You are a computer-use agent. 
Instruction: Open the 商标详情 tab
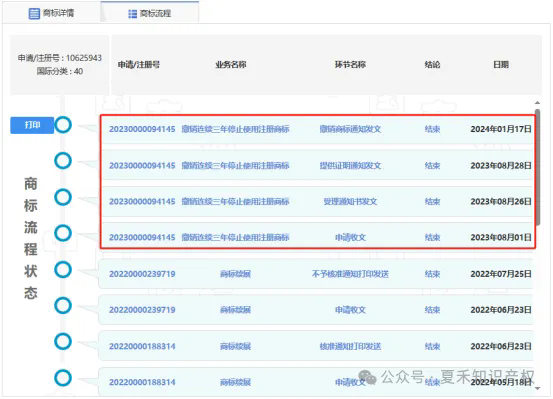pos(51,13)
